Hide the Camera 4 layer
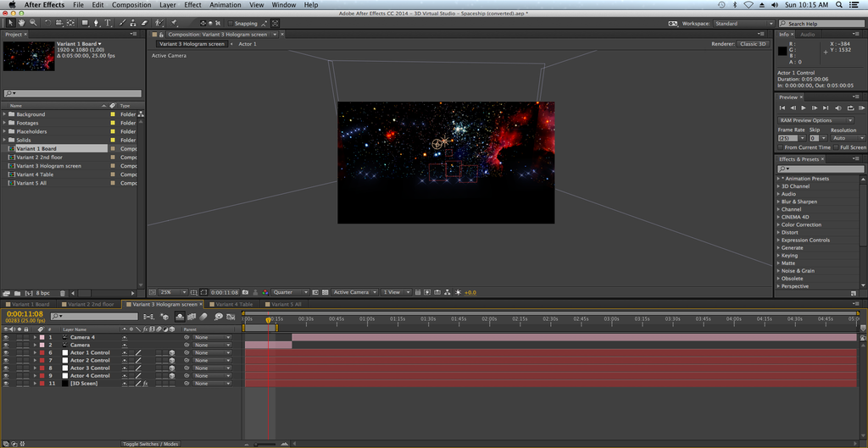The height and width of the screenshot is (448, 868). click(7, 337)
